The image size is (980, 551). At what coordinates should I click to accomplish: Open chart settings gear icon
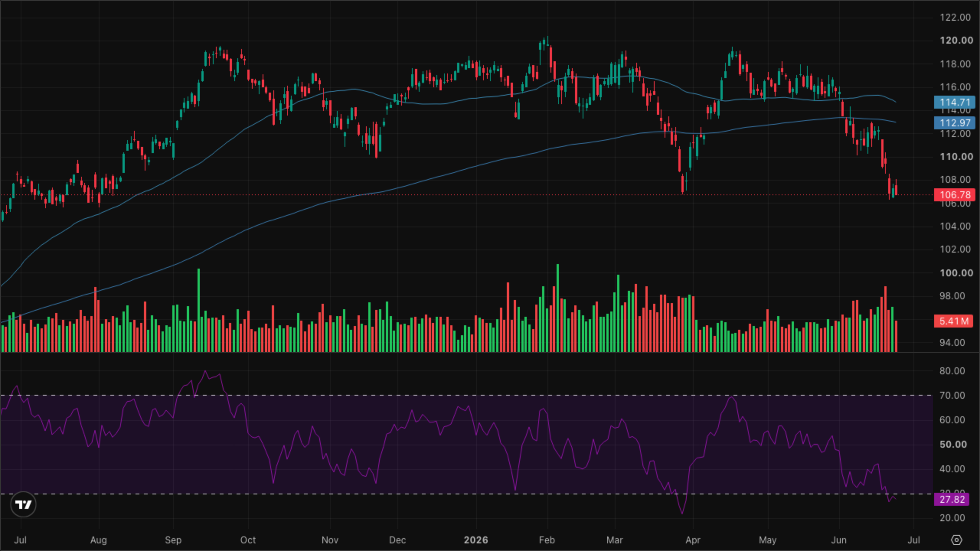956,540
